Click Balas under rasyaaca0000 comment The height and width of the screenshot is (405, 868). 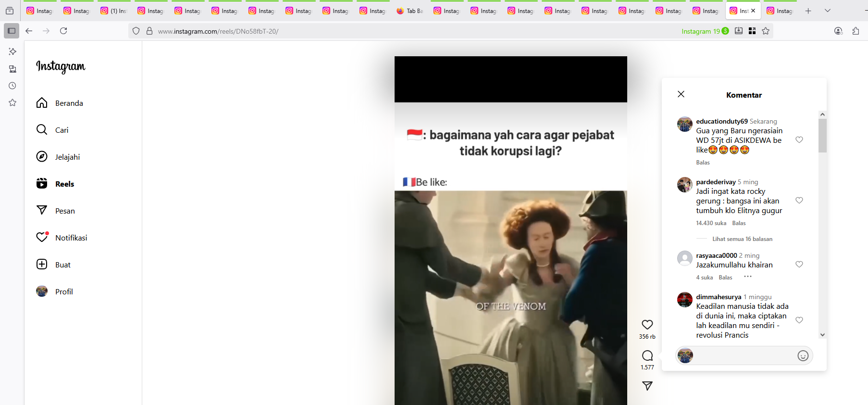pos(725,278)
